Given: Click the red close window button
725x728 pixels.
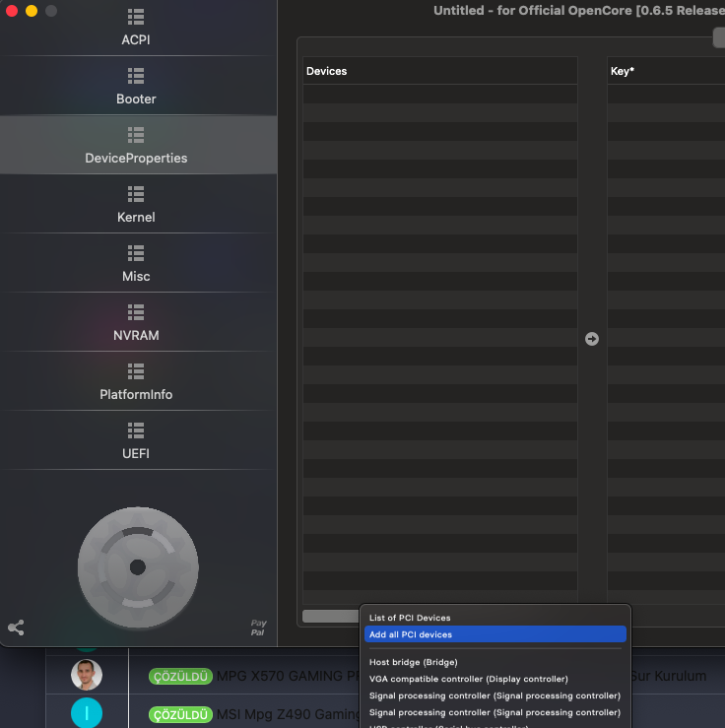Looking at the screenshot, I should coord(12,11).
